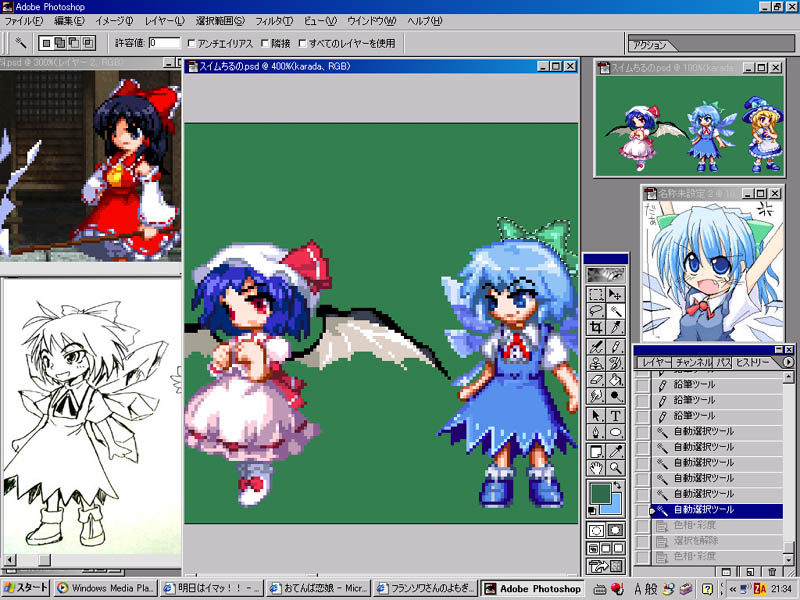Switch to Quick Mask mode
The image size is (800, 600).
tap(615, 530)
